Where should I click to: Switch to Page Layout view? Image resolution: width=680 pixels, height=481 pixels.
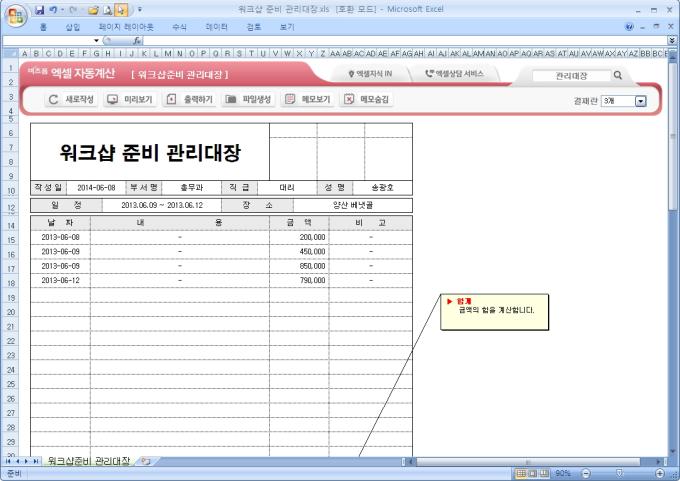point(533,473)
